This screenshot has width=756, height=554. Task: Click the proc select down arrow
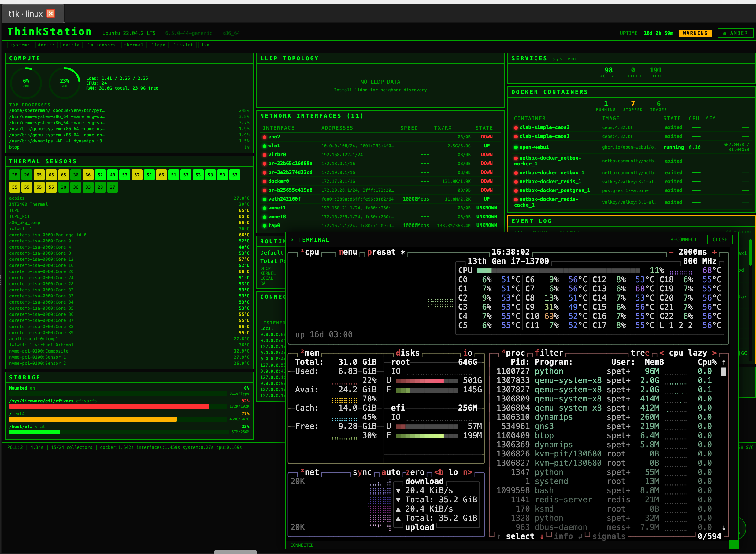(x=542, y=536)
